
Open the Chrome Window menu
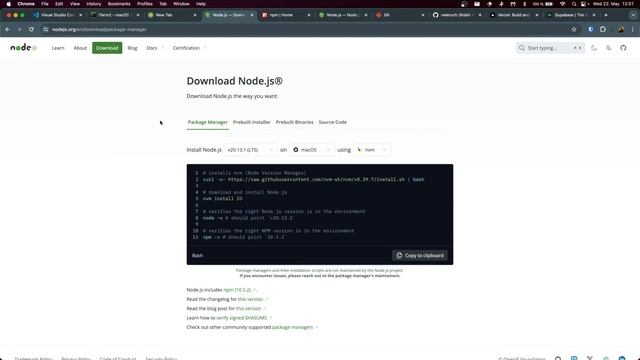(x=181, y=4)
